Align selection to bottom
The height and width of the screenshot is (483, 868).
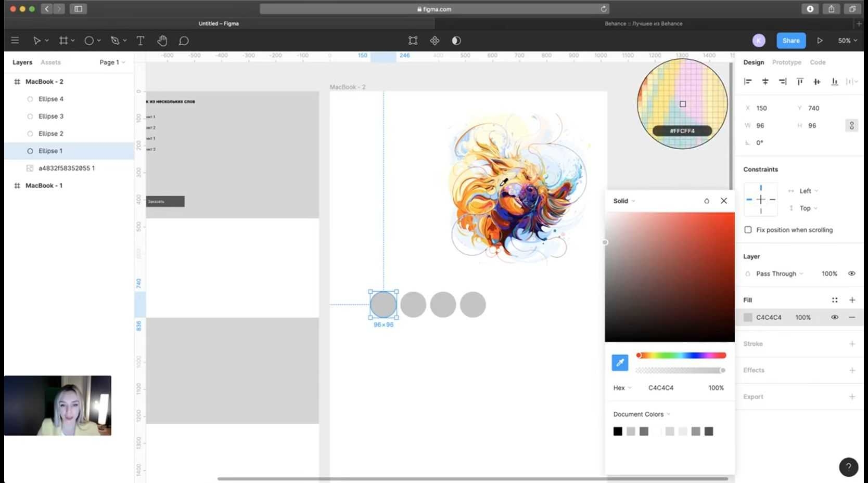(835, 82)
